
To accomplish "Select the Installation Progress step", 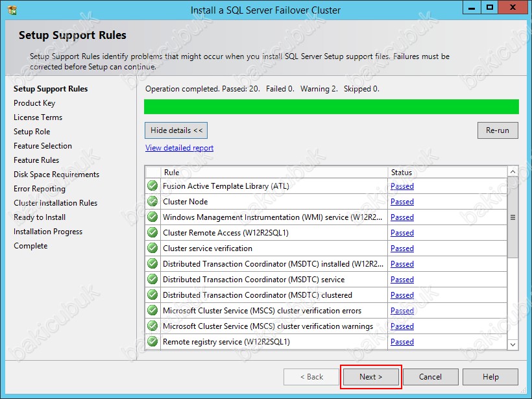I will 48,232.
